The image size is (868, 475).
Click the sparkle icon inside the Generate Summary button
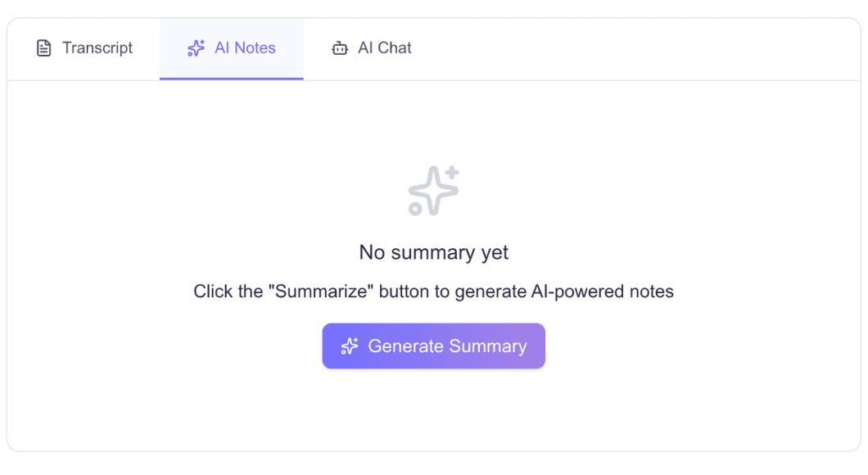coord(350,346)
